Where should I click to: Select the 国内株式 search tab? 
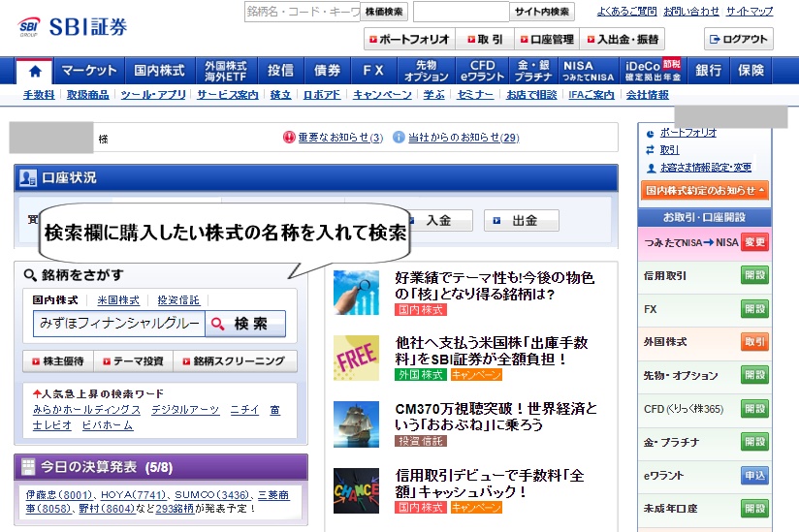55,300
